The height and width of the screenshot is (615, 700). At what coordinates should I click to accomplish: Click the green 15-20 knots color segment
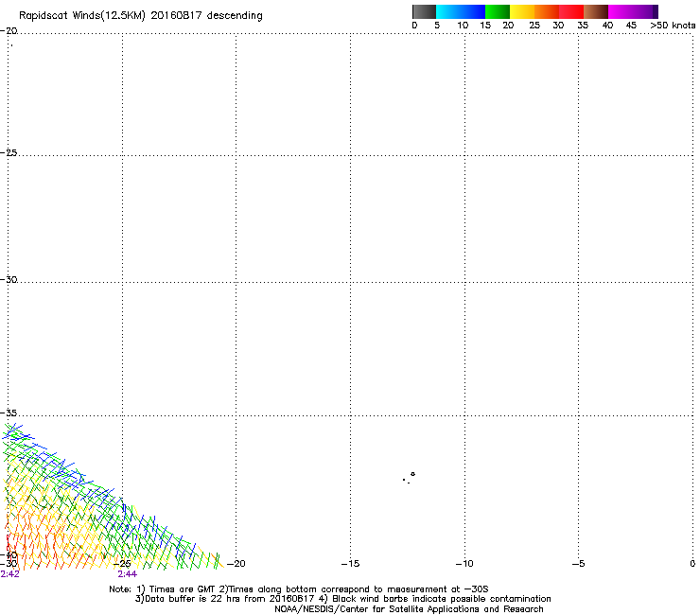[498, 11]
